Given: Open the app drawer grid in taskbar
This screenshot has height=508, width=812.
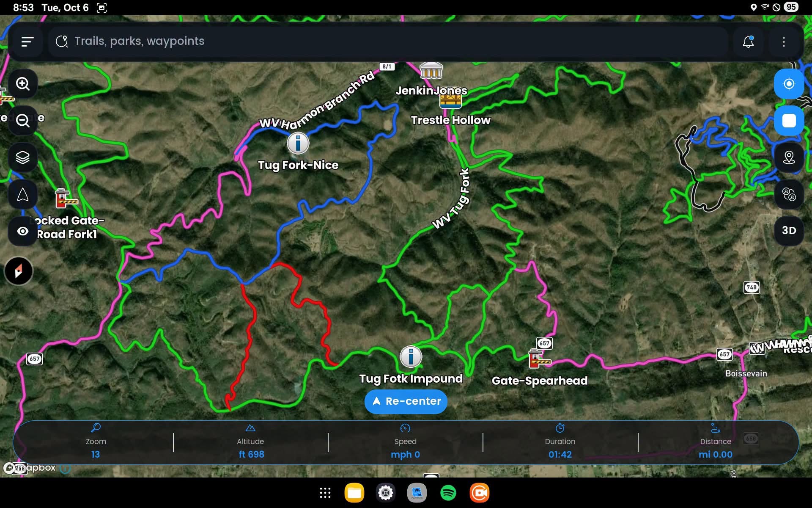Looking at the screenshot, I should pyautogui.click(x=325, y=493).
